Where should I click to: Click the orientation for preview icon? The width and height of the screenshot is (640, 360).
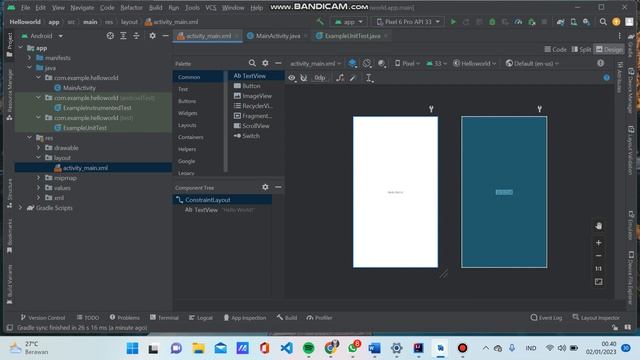point(367,63)
